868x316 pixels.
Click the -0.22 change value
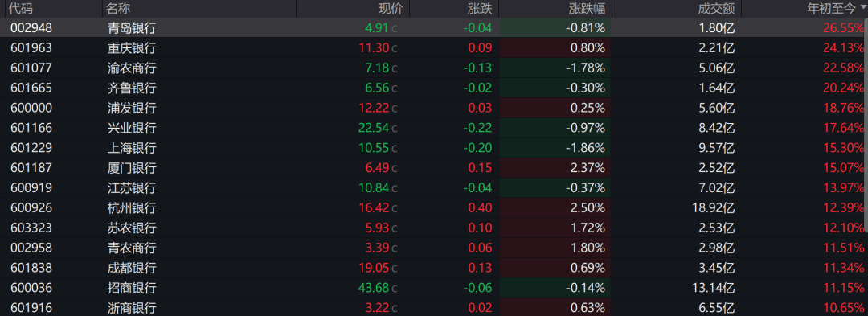point(477,128)
